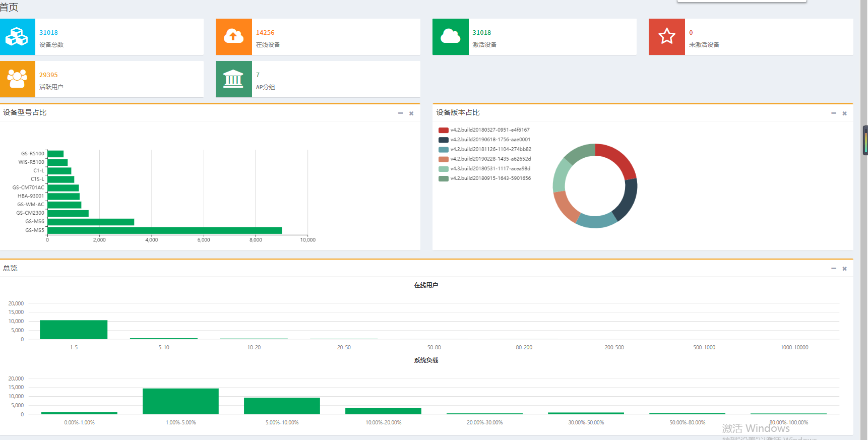Click the 1-5 online users bar

pos(74,330)
